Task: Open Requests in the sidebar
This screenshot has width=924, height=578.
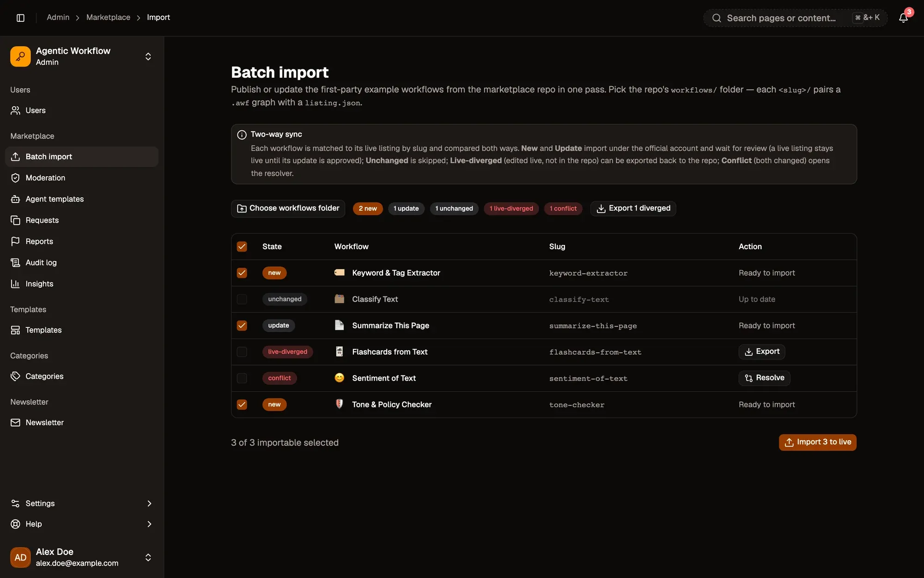Action: coord(82,220)
